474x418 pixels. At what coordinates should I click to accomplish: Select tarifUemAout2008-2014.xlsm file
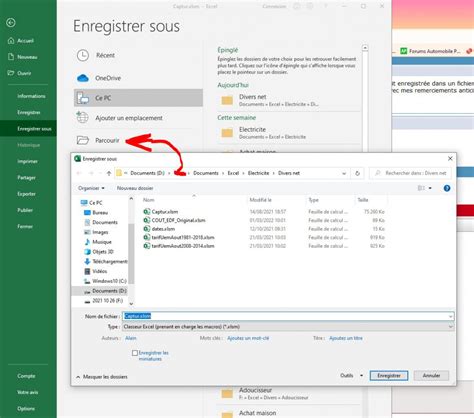point(179,246)
